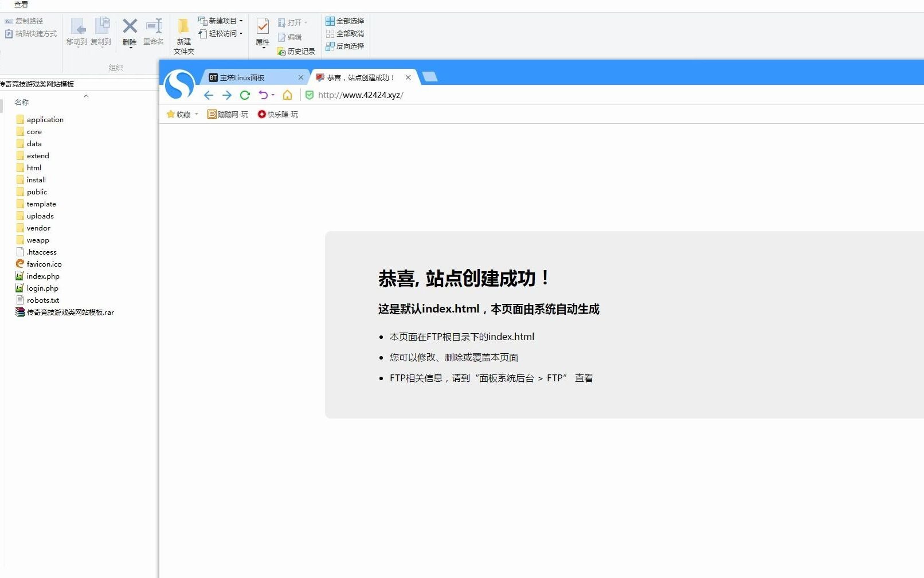Select the core folder

[x=29, y=131]
